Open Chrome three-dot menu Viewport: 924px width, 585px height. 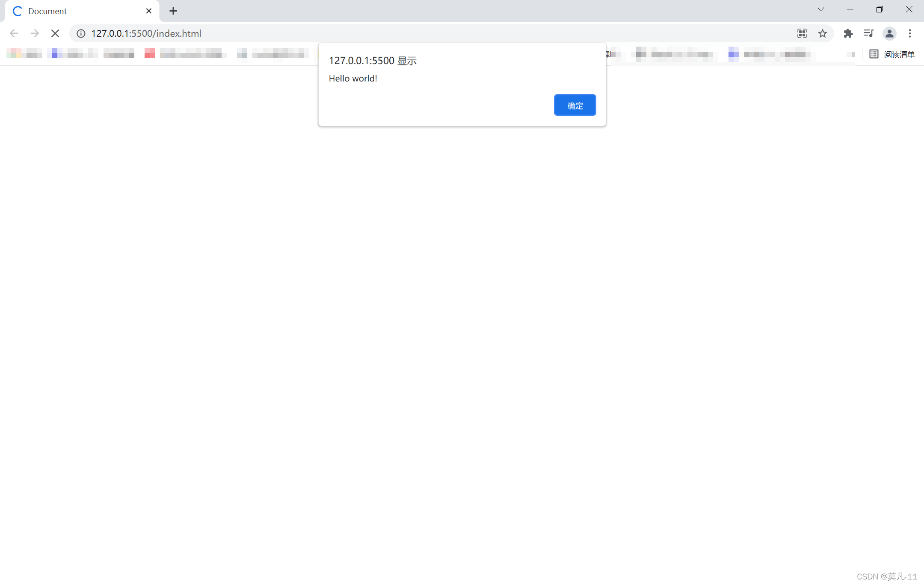click(910, 33)
